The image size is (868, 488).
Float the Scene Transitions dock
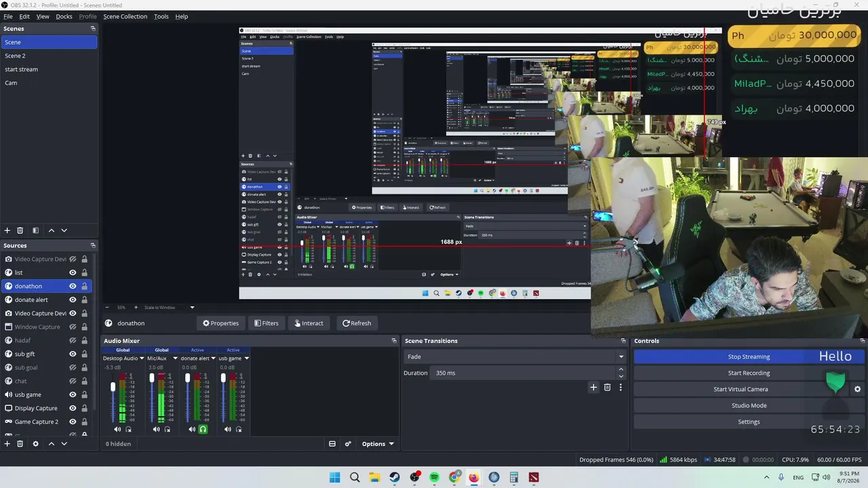pos(623,341)
